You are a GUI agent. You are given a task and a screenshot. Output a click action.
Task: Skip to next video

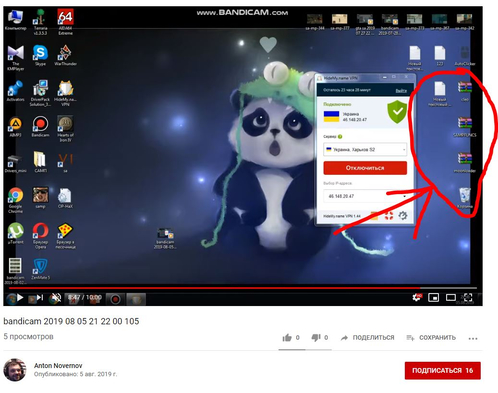(x=40, y=297)
